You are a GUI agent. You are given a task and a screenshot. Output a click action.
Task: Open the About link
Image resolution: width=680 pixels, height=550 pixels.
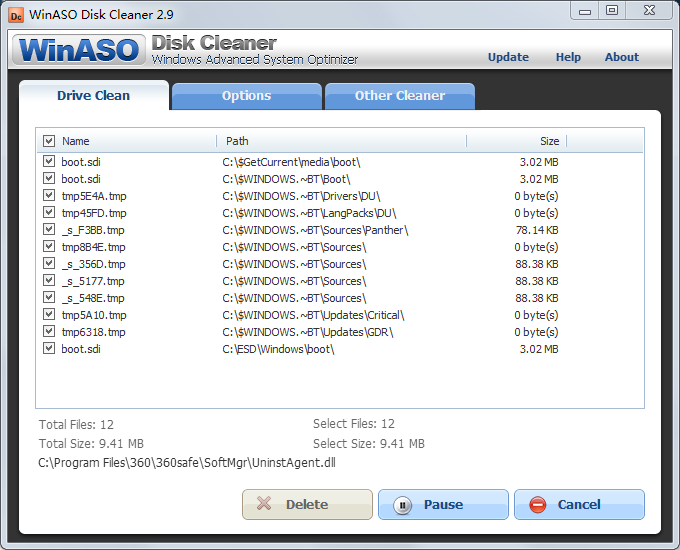(622, 57)
